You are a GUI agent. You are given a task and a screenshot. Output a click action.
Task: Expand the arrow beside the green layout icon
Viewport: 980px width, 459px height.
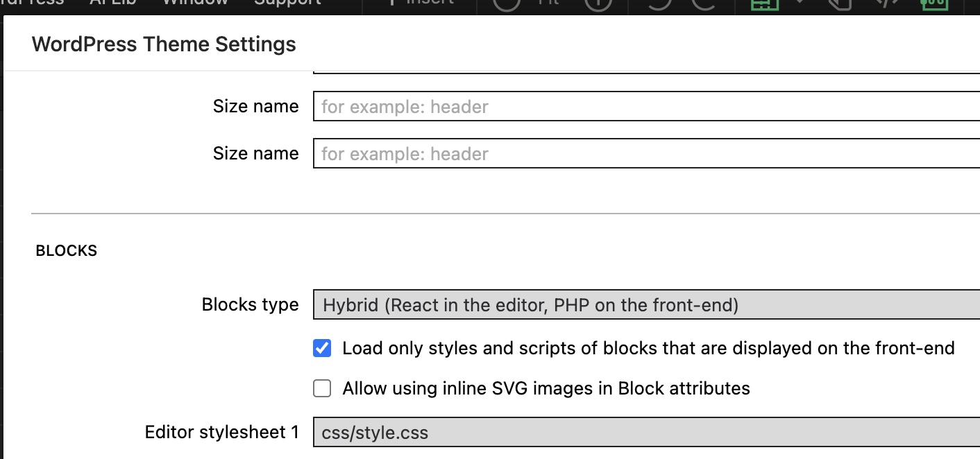click(800, 3)
